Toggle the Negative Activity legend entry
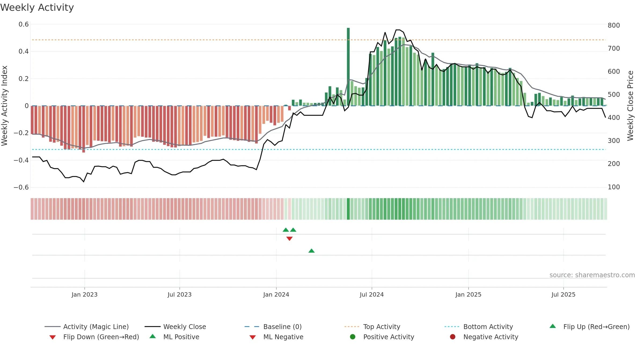 coord(484,337)
